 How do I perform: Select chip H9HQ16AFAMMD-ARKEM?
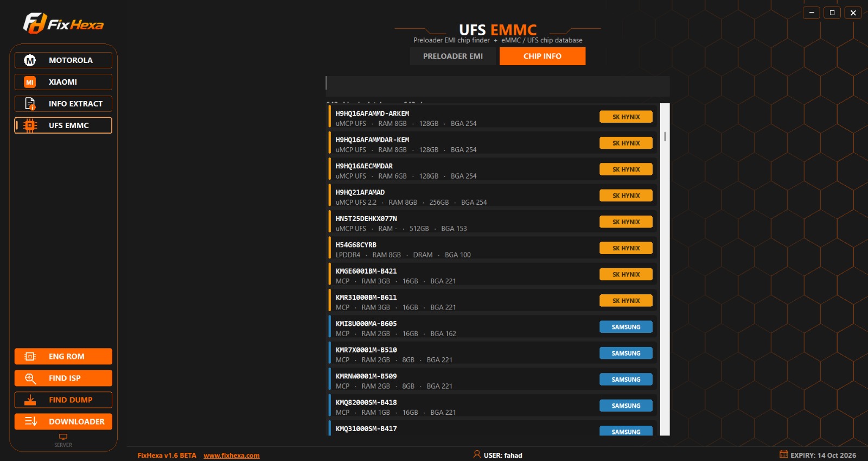pyautogui.click(x=493, y=117)
